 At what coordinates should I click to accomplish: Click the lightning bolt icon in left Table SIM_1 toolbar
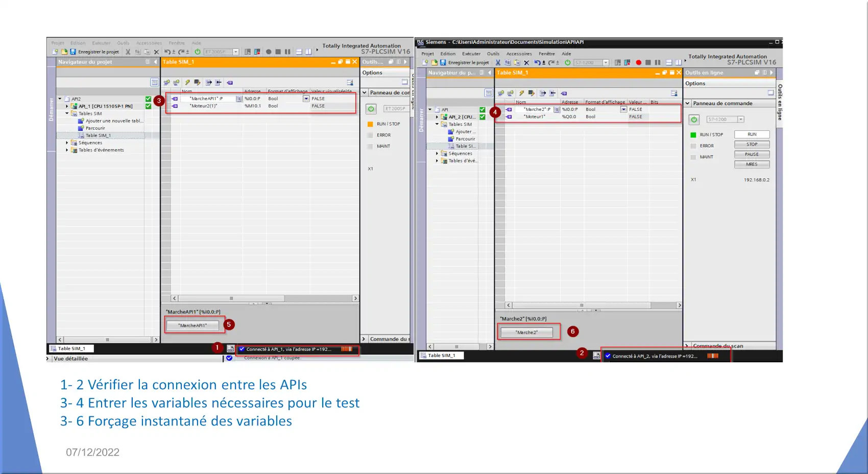click(x=187, y=82)
